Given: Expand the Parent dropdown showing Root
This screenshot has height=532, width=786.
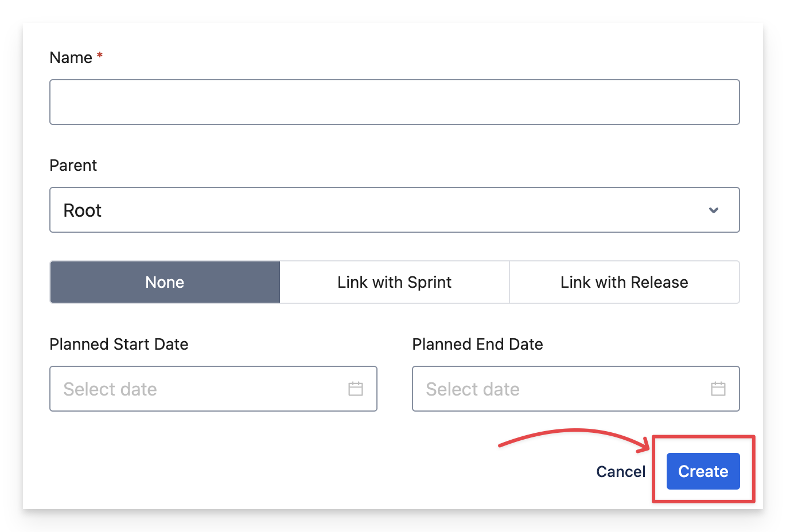Looking at the screenshot, I should [394, 210].
